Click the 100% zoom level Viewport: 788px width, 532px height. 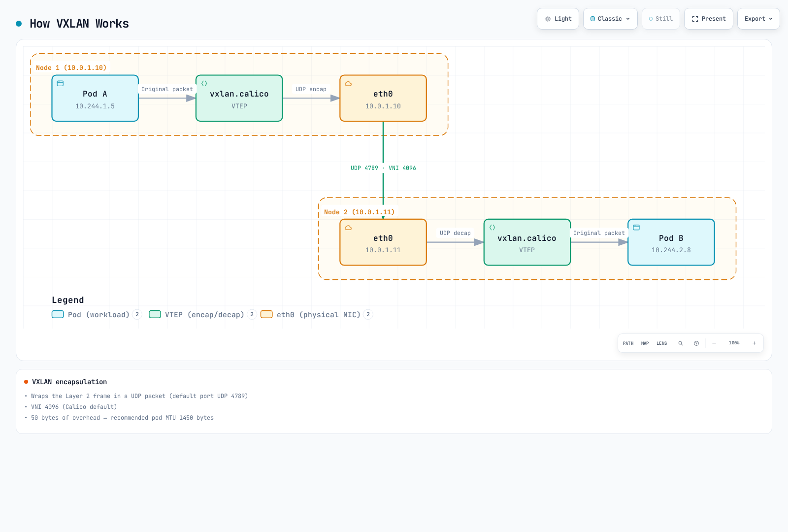[734, 343]
